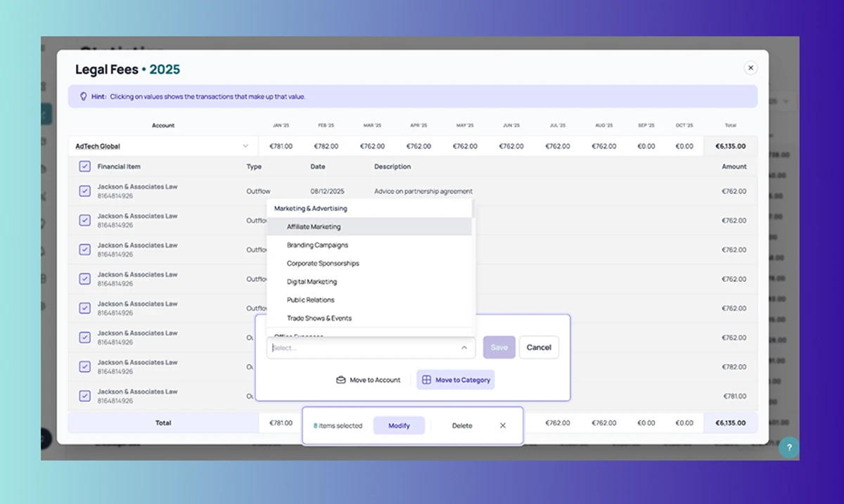The height and width of the screenshot is (504, 844).
Task: Click the AdTech Global account name
Action: [98, 146]
